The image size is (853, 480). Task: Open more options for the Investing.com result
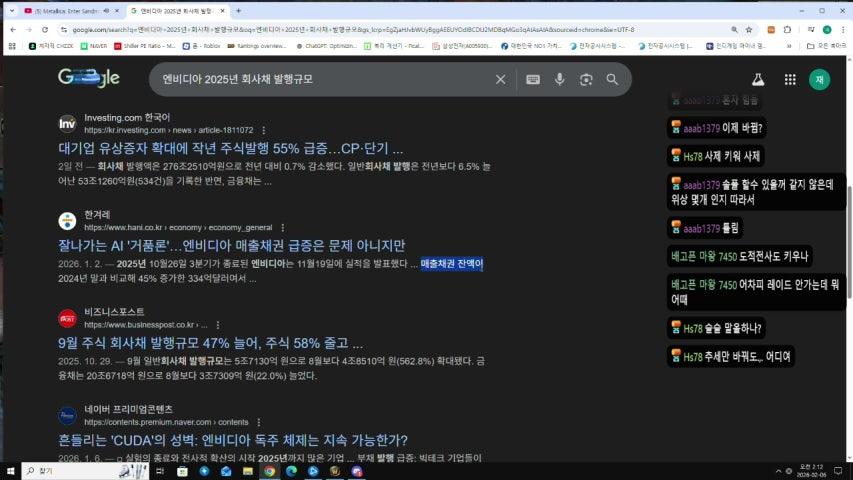coord(263,130)
